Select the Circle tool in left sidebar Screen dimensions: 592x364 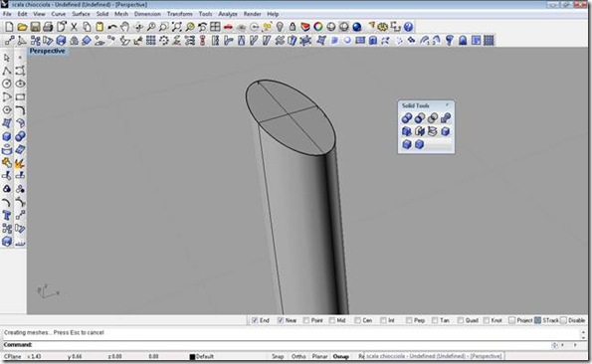click(7, 84)
